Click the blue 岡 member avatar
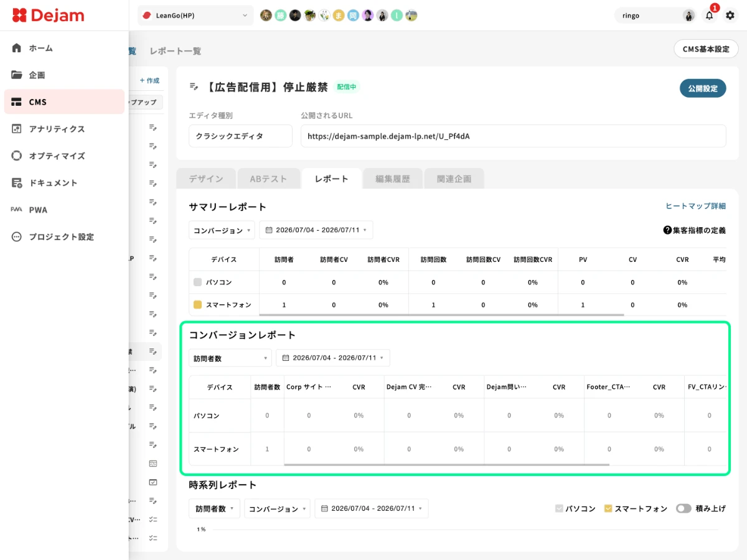747x560 pixels. tap(353, 16)
